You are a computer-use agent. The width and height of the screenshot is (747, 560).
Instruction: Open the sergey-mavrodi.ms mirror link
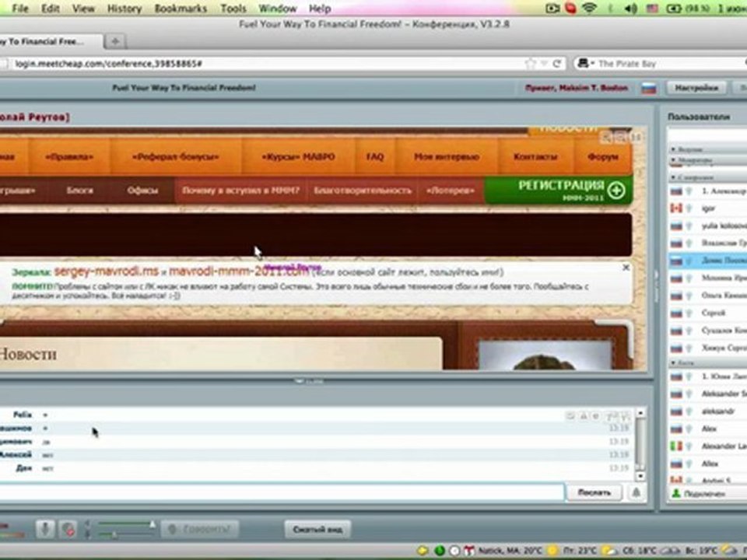107,271
